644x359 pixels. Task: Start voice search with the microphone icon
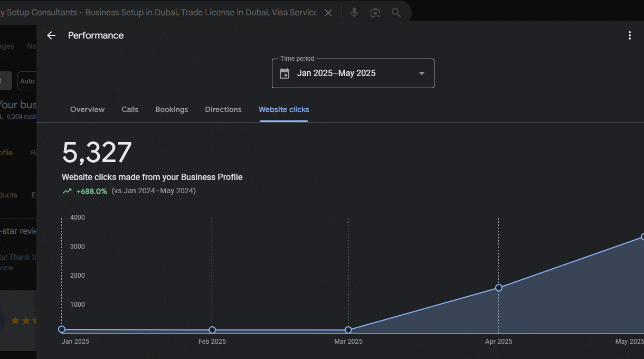[x=354, y=13]
